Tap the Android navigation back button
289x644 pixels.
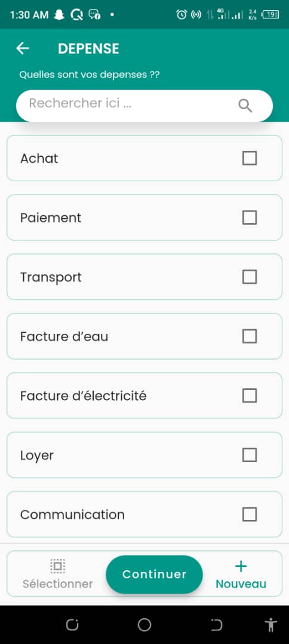pos(216,625)
